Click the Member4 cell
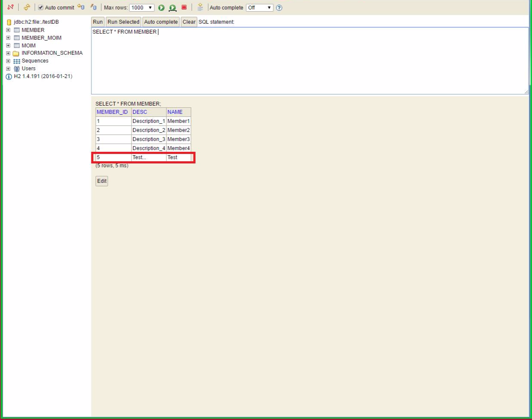The width and height of the screenshot is (532, 420). point(178,148)
